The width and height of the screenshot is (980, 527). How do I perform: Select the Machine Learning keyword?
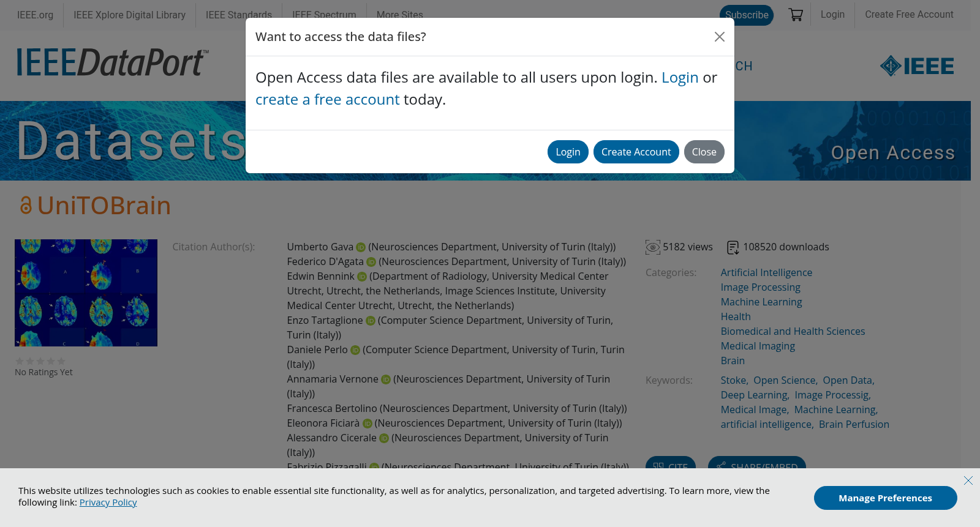(x=835, y=410)
